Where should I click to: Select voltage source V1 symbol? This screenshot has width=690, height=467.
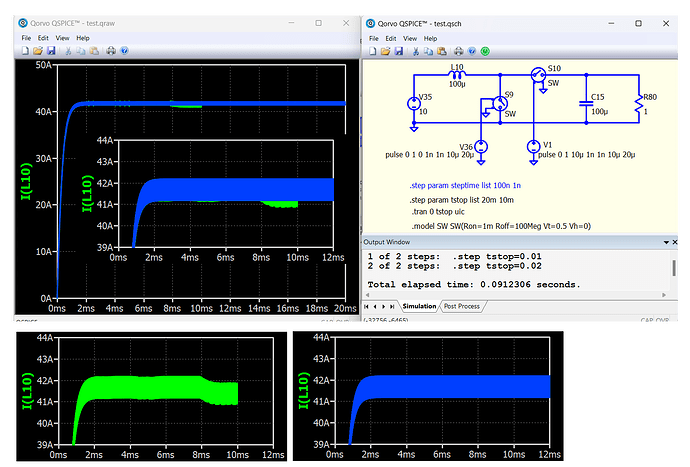533,147
